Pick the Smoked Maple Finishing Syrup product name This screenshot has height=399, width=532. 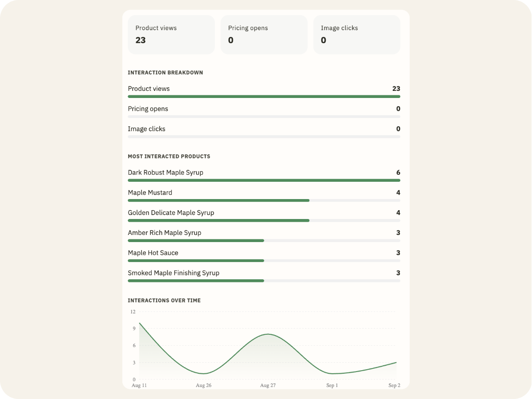tap(174, 273)
